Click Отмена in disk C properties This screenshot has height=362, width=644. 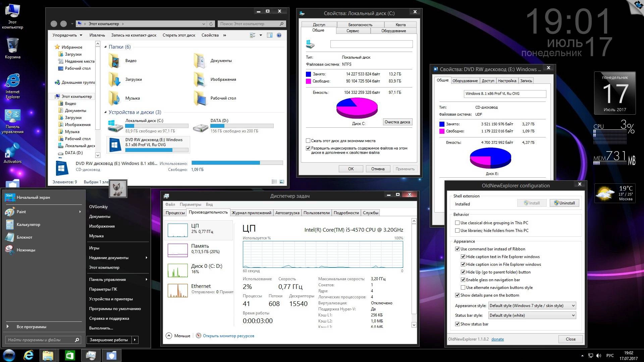(378, 169)
